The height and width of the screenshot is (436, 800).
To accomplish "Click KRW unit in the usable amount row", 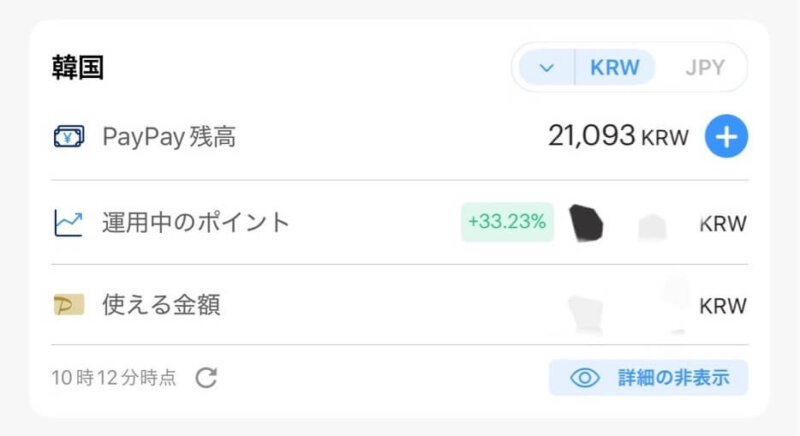I will pos(723,306).
